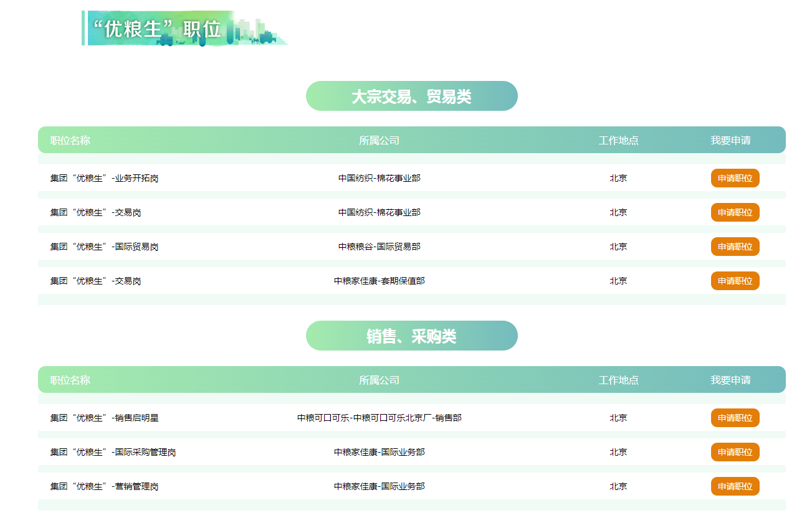The width and height of the screenshot is (812, 523).
Task: Open the 集团"优粮生"-业务开拓岗 job title
Action: (104, 178)
